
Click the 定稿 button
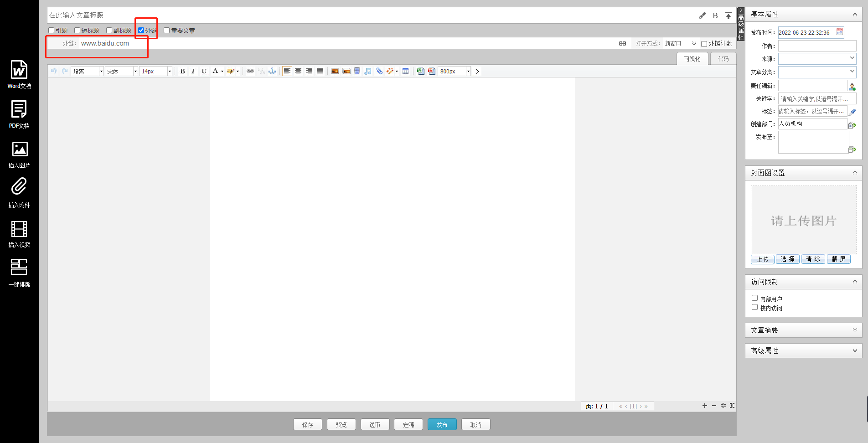[x=408, y=424]
